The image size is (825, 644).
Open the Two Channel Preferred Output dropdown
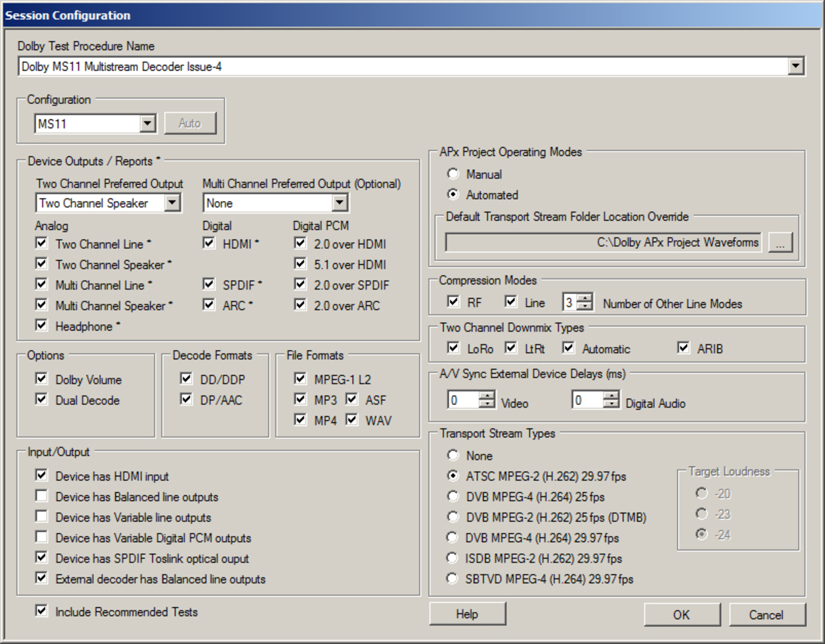172,202
